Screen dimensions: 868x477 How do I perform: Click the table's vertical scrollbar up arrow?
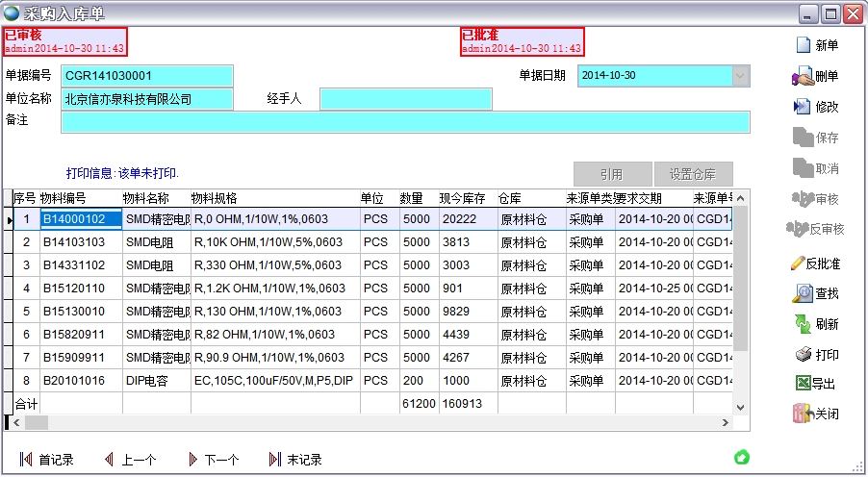[741, 198]
